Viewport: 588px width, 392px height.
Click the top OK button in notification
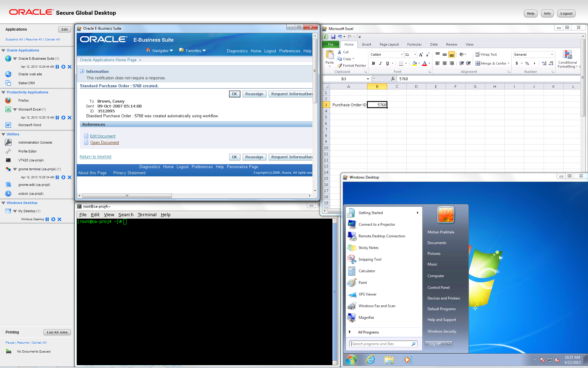click(234, 94)
